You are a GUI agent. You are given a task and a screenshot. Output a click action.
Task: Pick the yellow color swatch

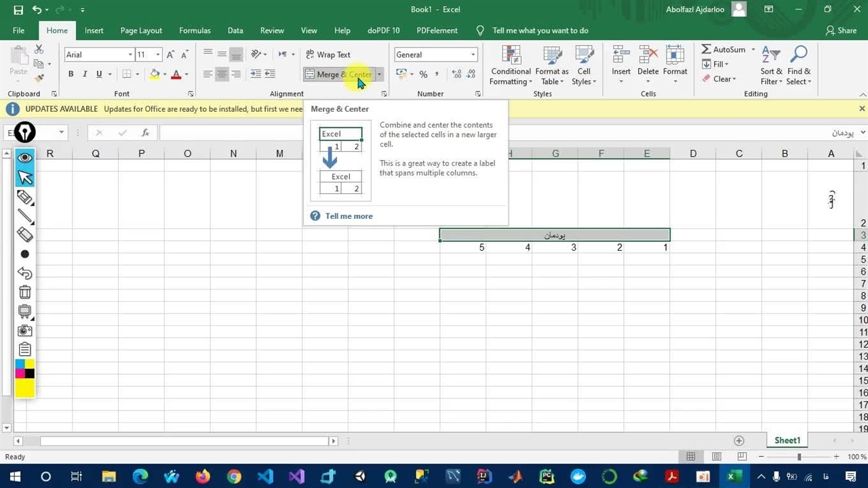[x=25, y=388]
